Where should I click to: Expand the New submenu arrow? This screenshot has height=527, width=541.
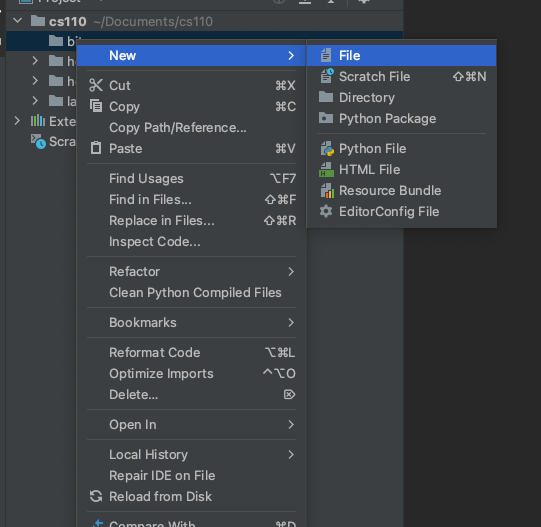click(x=291, y=56)
